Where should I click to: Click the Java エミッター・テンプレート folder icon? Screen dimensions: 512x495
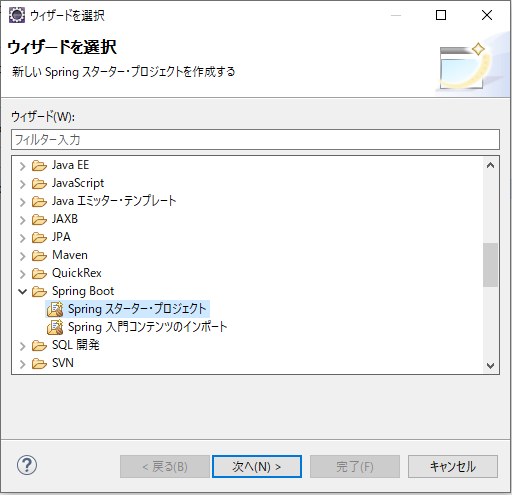[39, 201]
